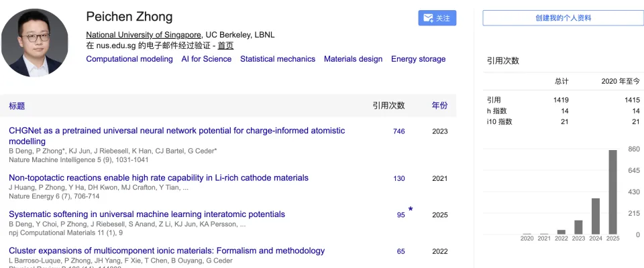Open the Non-topotactic reactions paper
Image resolution: width=644 pixels, height=268 pixels.
[158, 178]
